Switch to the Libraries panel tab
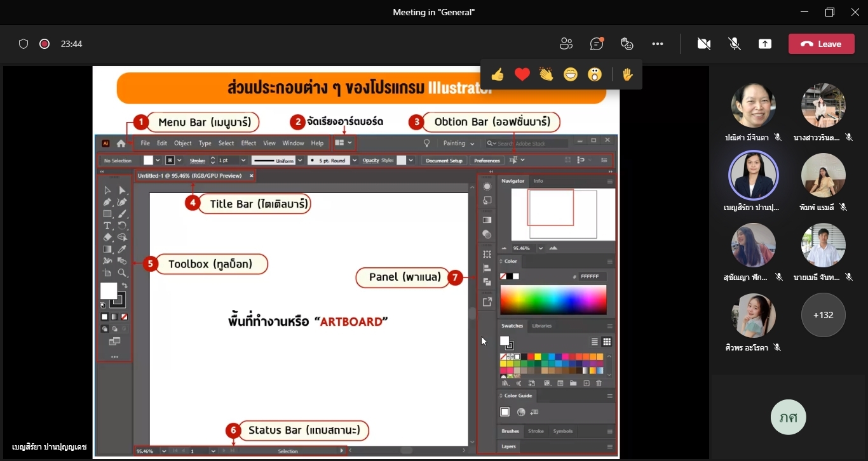Image resolution: width=868 pixels, height=461 pixels. point(542,326)
